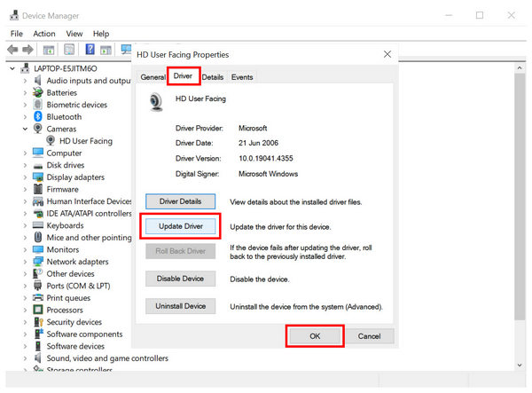The height and width of the screenshot is (393, 532).
Task: Click the Processors chip icon
Action: click(x=38, y=310)
